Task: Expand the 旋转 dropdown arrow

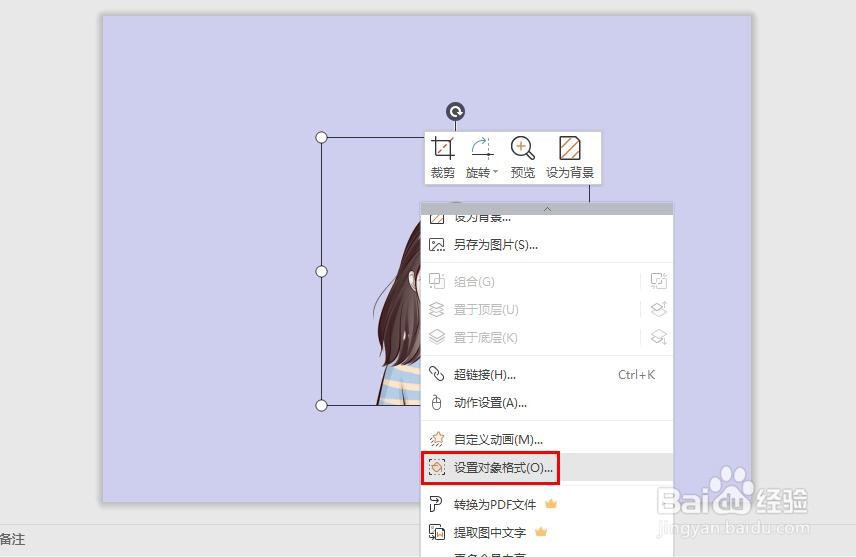Action: (496, 172)
